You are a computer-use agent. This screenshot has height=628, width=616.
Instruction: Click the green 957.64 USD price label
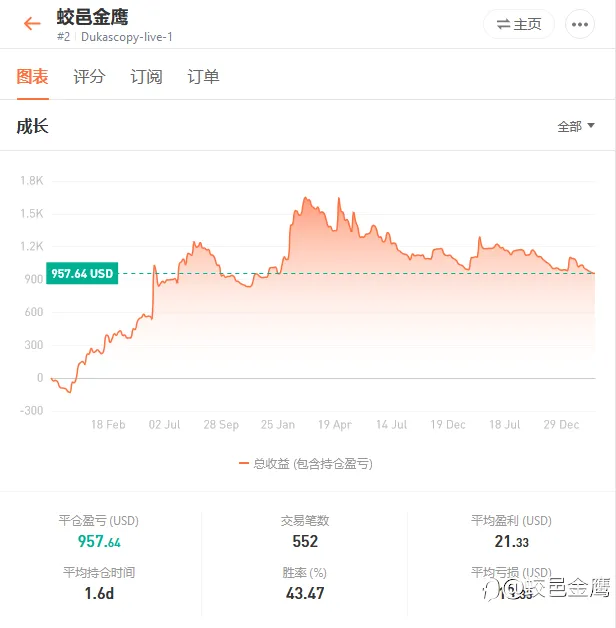(x=82, y=273)
